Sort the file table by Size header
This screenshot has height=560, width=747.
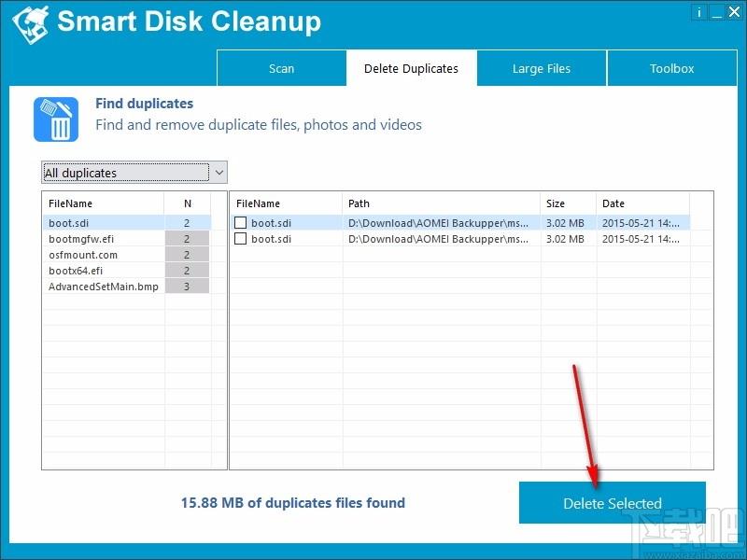569,203
